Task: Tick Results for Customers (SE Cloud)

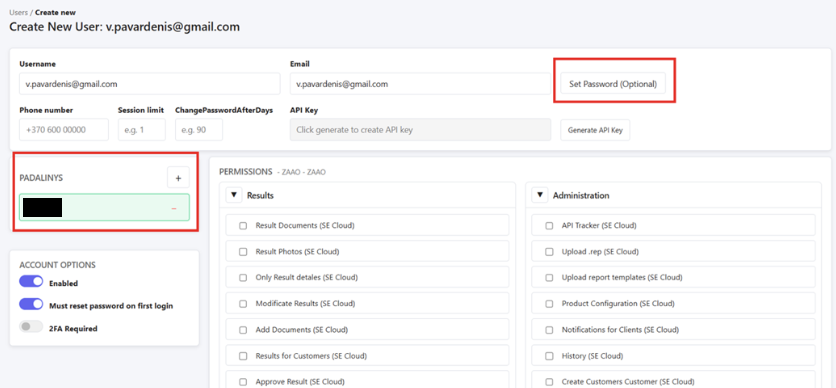Action: [243, 356]
